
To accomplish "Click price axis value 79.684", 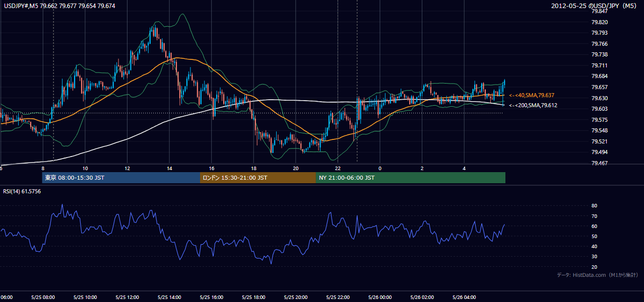I will coord(599,76).
